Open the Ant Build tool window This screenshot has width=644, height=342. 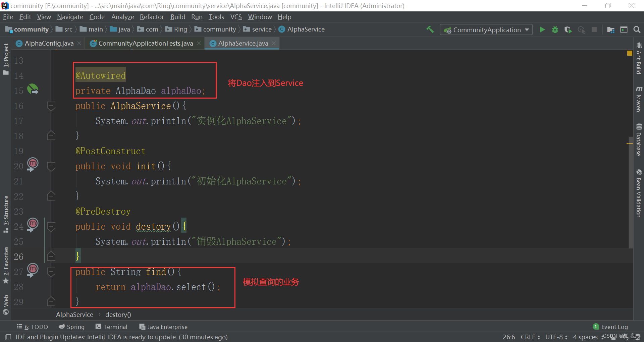[x=639, y=58]
